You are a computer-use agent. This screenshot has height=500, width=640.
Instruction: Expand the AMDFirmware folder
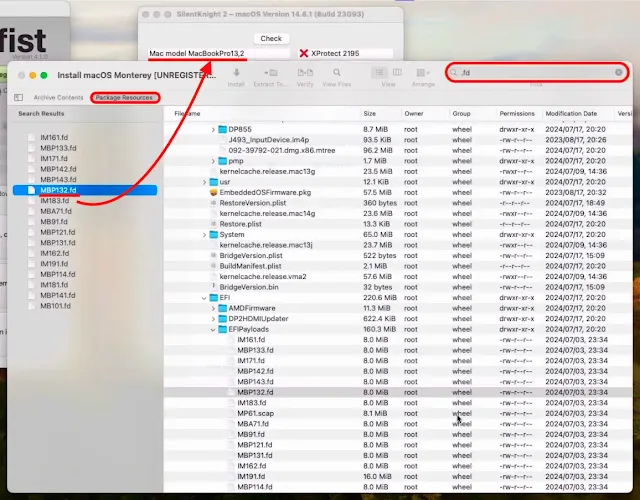point(213,309)
